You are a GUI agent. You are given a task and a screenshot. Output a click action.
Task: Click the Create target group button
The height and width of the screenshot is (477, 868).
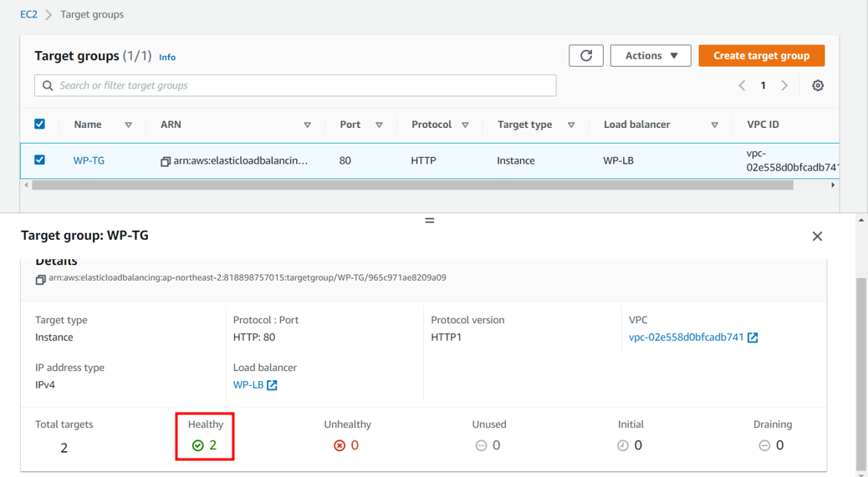pyautogui.click(x=762, y=56)
